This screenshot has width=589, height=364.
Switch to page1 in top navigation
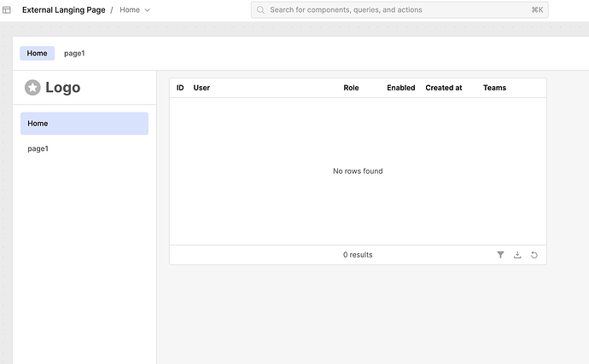[x=74, y=53]
